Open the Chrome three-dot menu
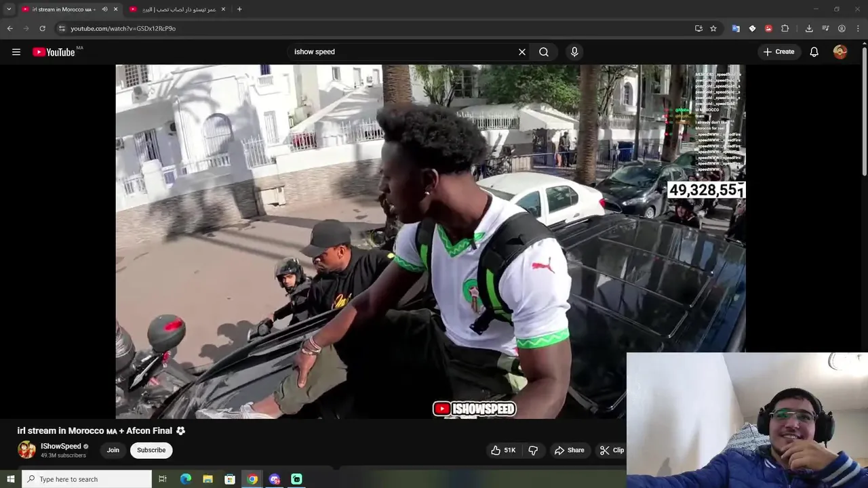This screenshot has width=868, height=488. click(859, 28)
